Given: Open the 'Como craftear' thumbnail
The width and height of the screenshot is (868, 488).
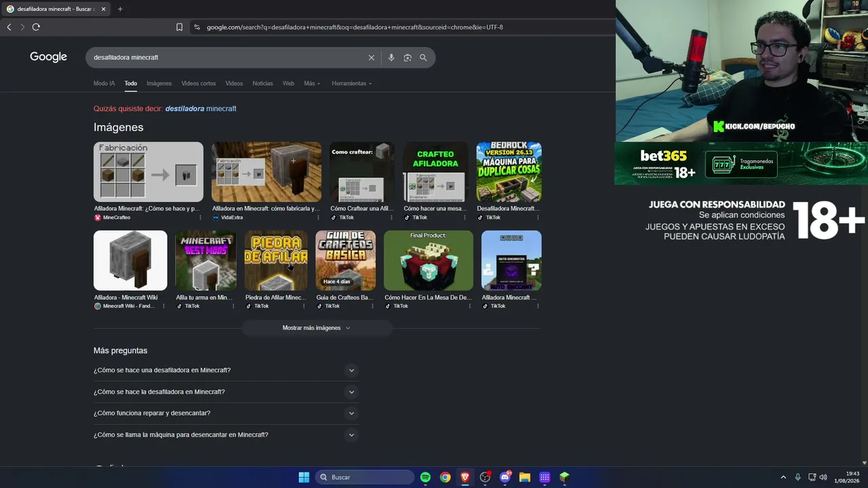Looking at the screenshot, I should pos(362,171).
